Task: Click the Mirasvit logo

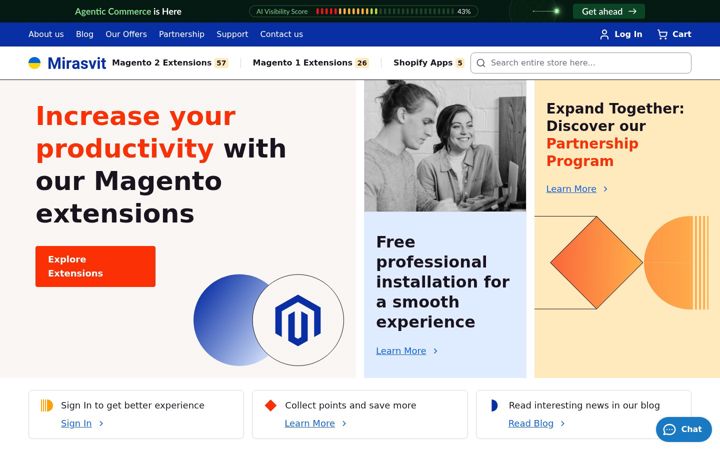Action: (x=67, y=63)
